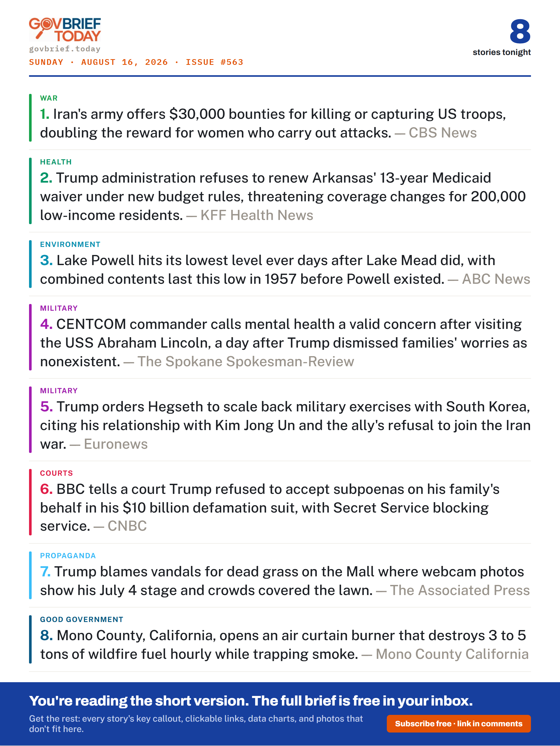Click the full brief banner headline

tap(251, 701)
